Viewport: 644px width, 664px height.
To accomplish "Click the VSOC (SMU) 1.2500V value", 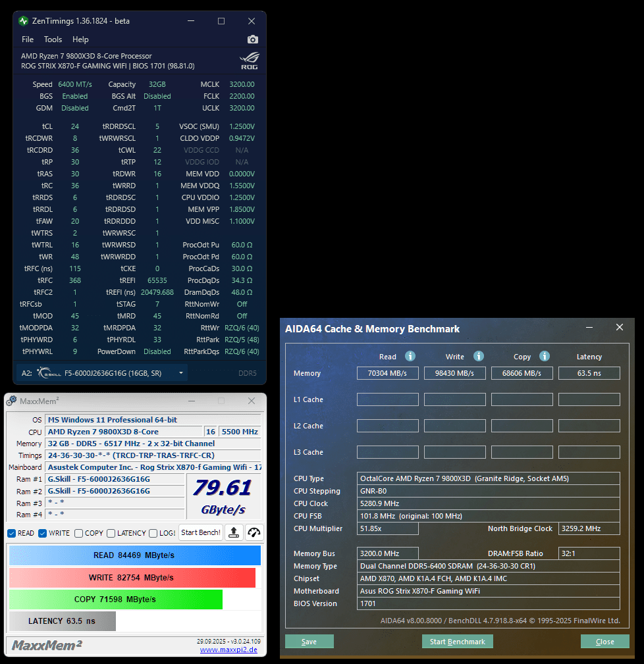I will coord(242,126).
